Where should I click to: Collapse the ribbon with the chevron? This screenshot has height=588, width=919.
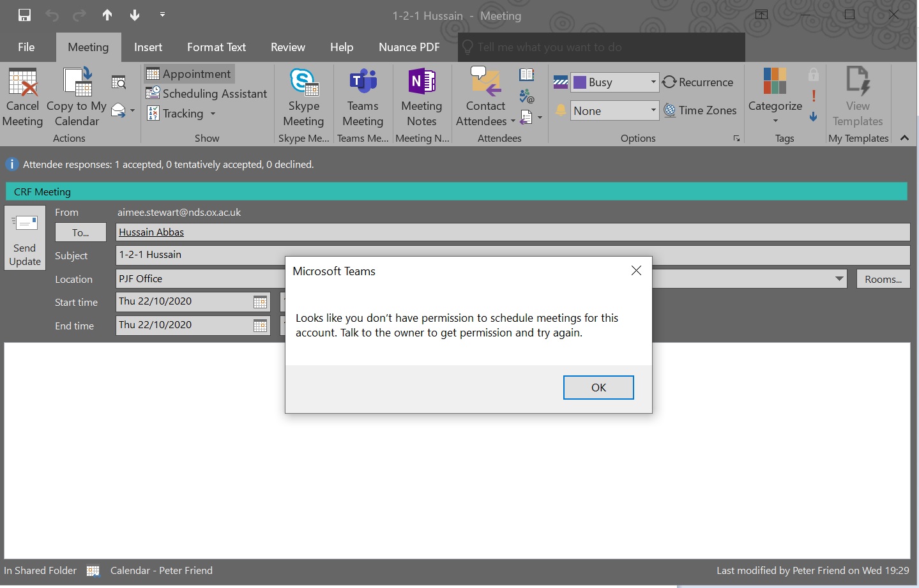[904, 138]
